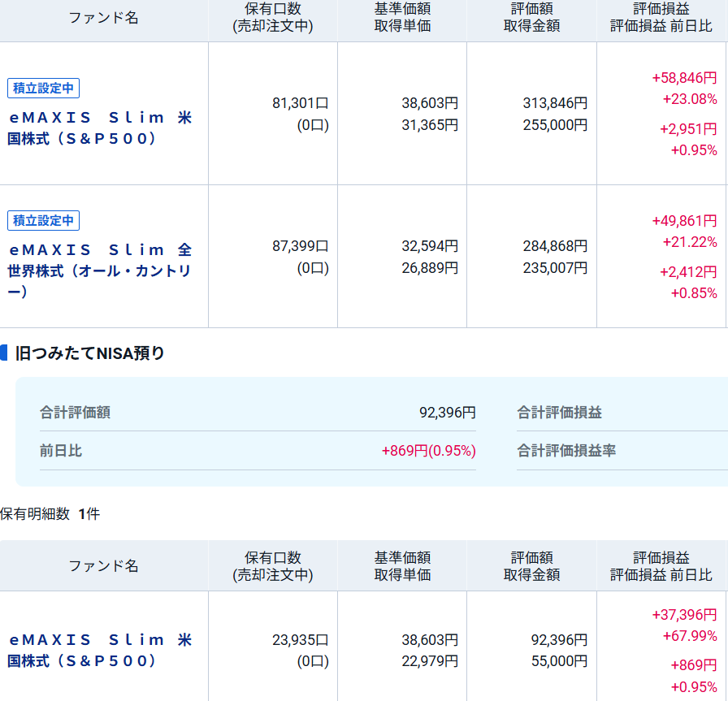This screenshot has width=728, height=701.
Task: Click the +49,861円 profit for 全世界株式
Action: (x=684, y=221)
